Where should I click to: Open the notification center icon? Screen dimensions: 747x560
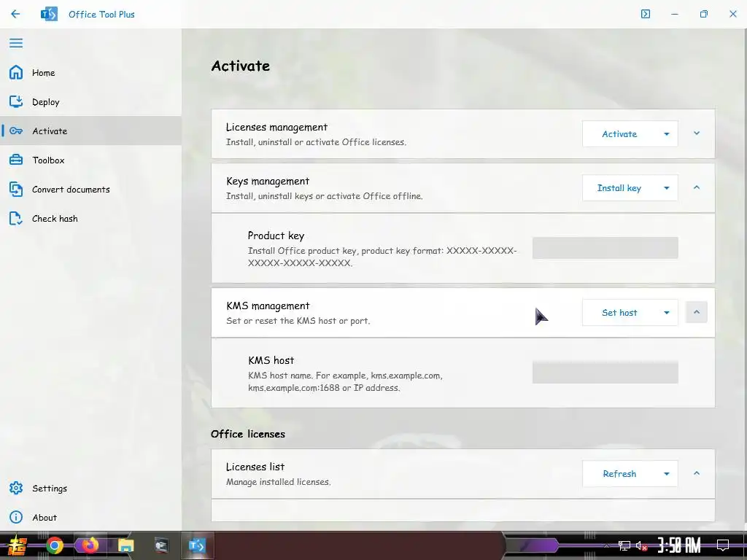pyautogui.click(x=723, y=545)
